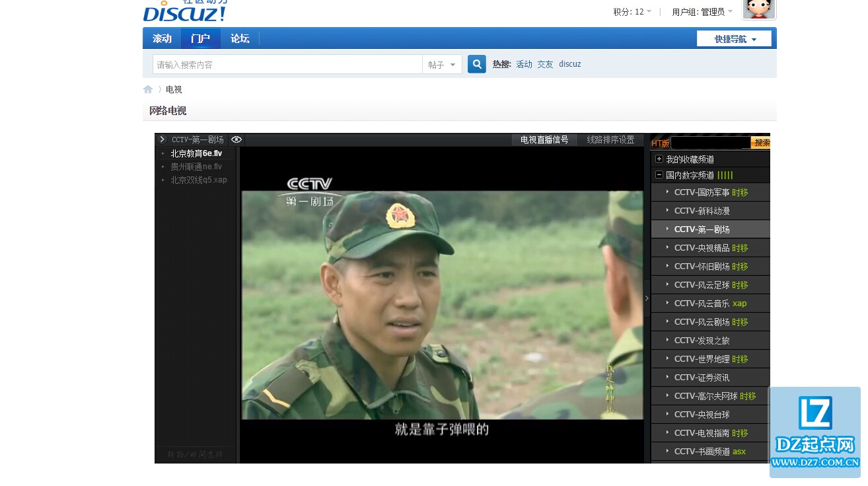The image size is (868, 486).
Task: Open the 积分: 12 dropdown
Action: pos(632,12)
